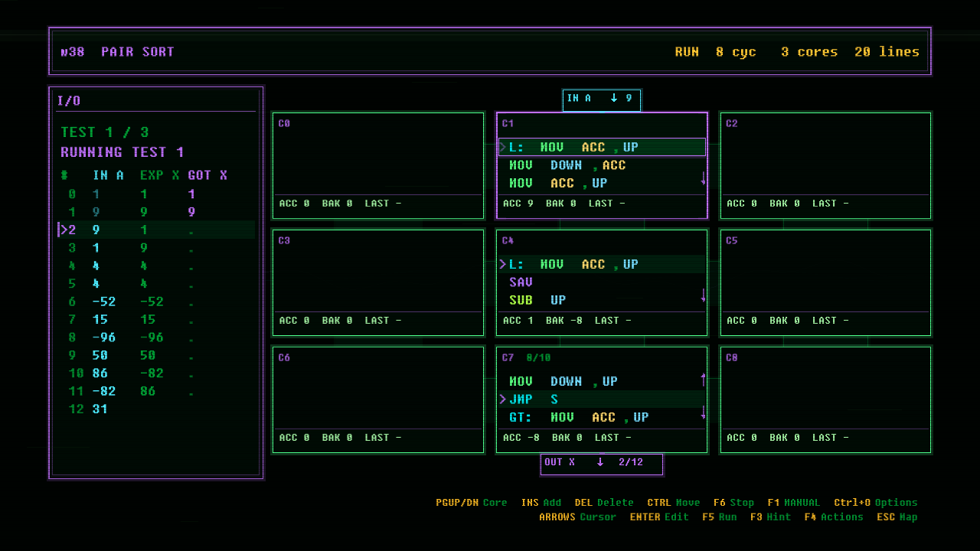Click the SAV instruction in C4
Image resolution: width=980 pixels, height=551 pixels.
pos(601,282)
